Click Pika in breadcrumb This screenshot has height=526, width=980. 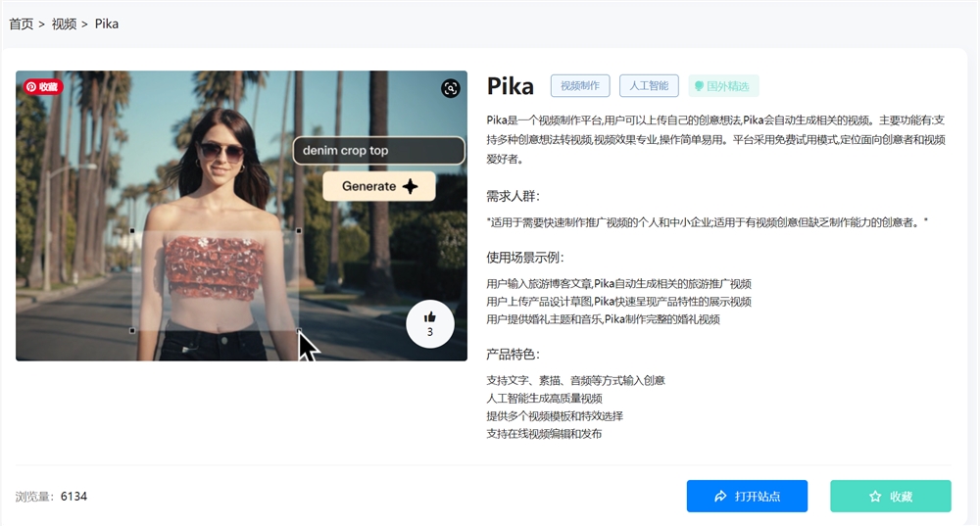[106, 24]
